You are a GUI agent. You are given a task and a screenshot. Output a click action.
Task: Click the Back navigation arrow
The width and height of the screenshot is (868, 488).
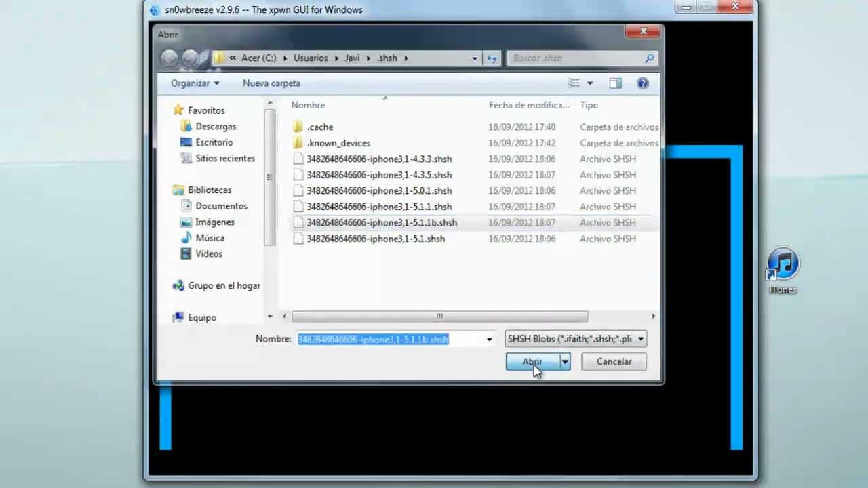click(169, 58)
